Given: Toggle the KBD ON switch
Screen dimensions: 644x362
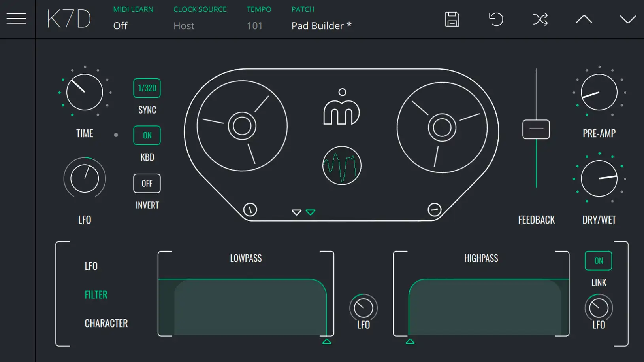Looking at the screenshot, I should pyautogui.click(x=147, y=135).
